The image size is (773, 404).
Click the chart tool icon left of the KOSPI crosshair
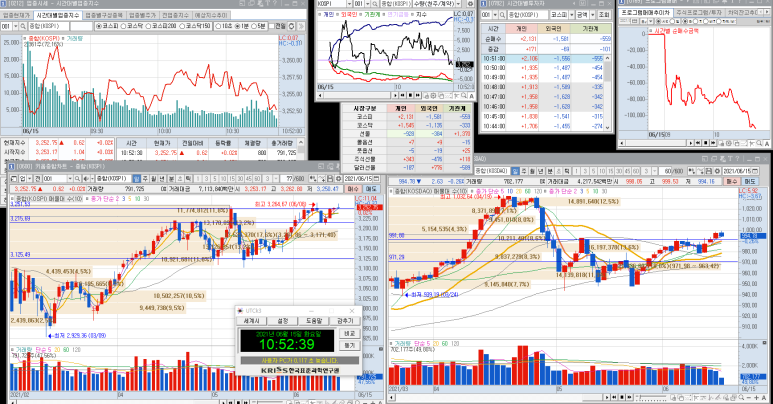313,179
